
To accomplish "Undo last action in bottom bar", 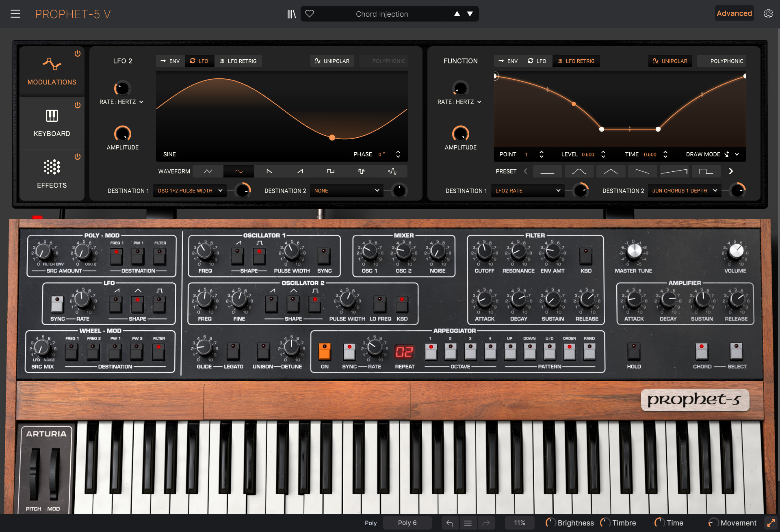I will 450,523.
